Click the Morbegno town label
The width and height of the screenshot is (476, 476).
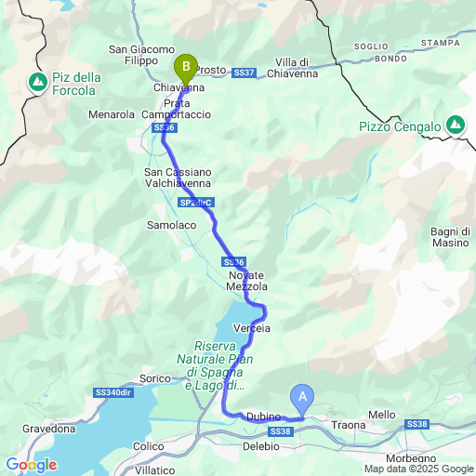(x=411, y=458)
